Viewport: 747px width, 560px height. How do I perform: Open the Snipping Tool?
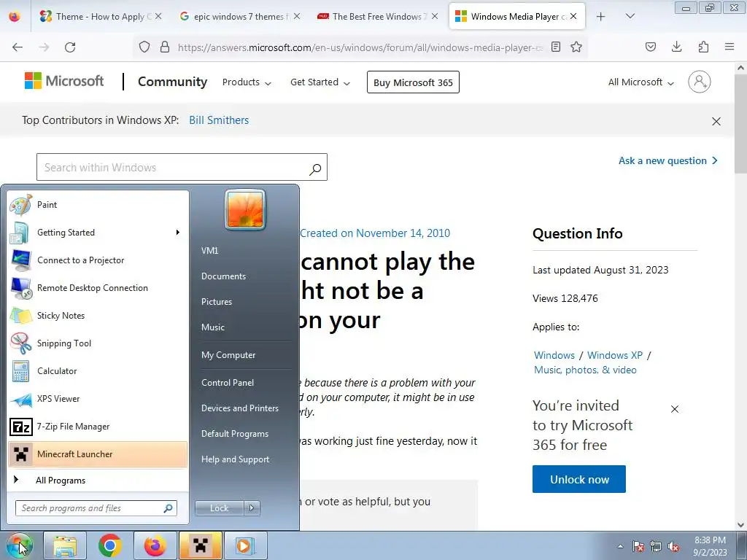[x=98, y=343]
